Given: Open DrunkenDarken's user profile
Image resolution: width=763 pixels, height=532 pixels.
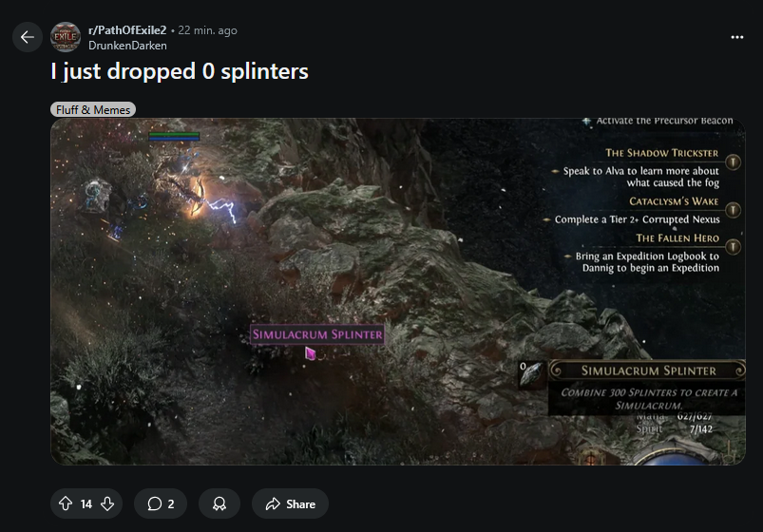Looking at the screenshot, I should (x=127, y=46).
